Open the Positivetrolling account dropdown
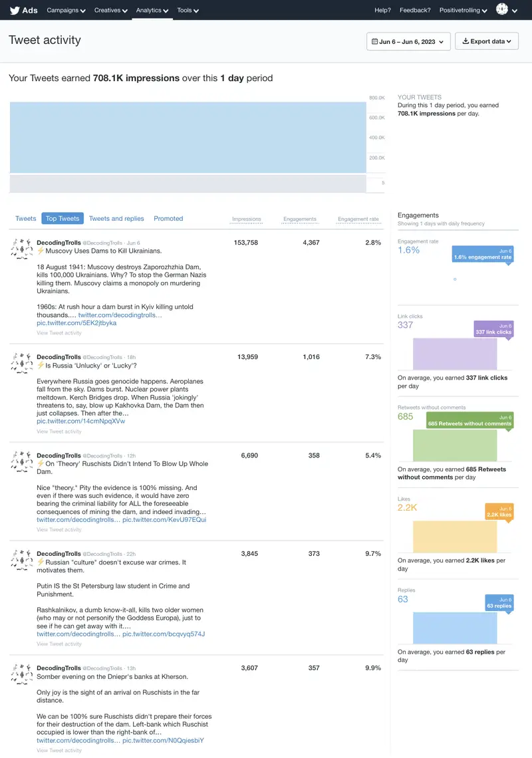 tap(464, 11)
